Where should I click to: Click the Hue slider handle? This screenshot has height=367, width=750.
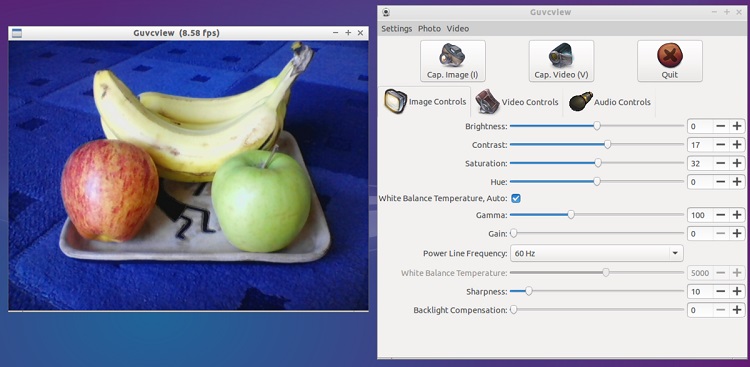coord(597,182)
